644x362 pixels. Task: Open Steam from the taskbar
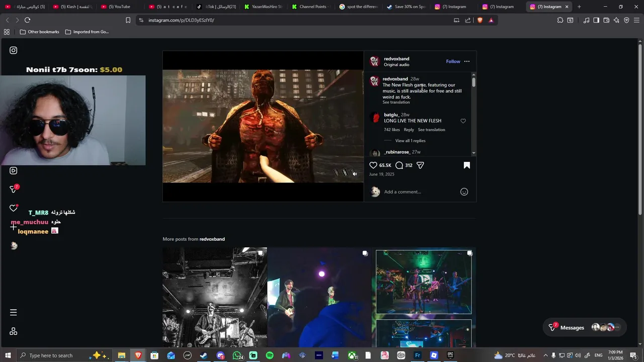pyautogui.click(x=204, y=355)
